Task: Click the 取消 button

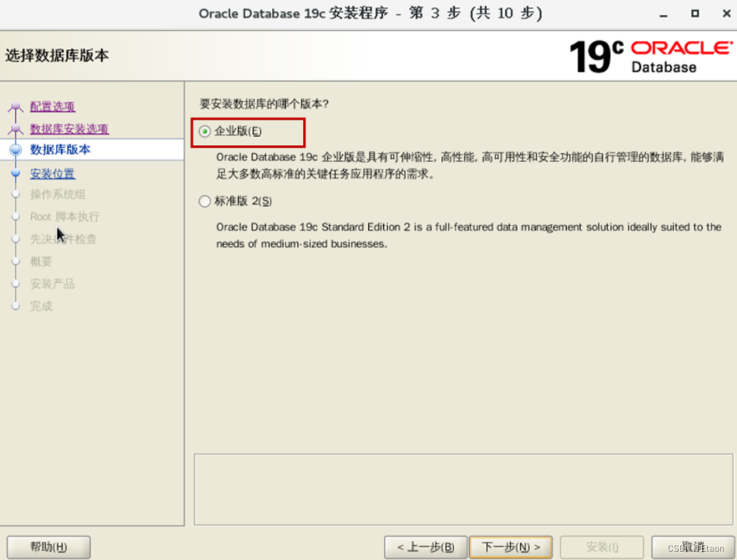Action: coord(693,547)
